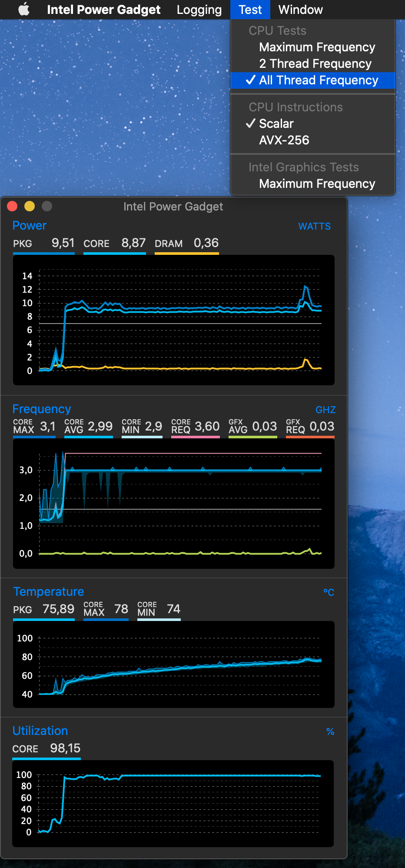The height and width of the screenshot is (868, 405).
Task: Click the Frequency section heading
Action: point(41,409)
